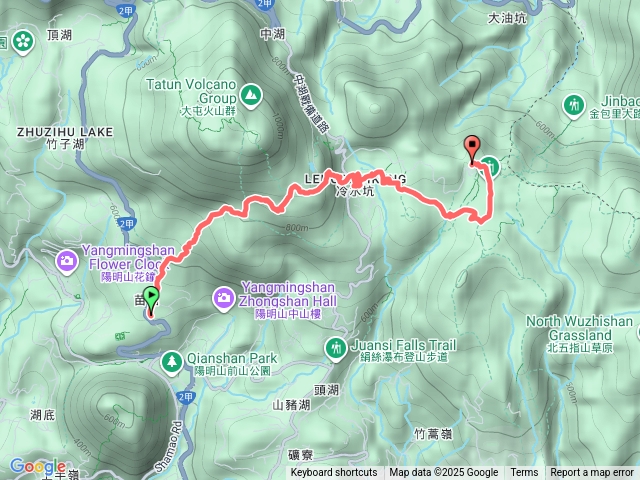Viewport: 640px width, 480px height.
Task: Open the Terms link
Action: pyautogui.click(x=524, y=473)
